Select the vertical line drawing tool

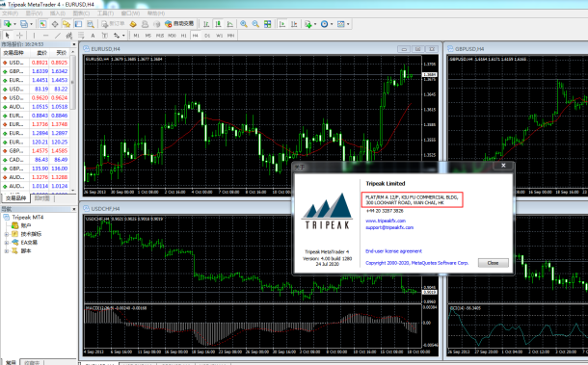pyautogui.click(x=34, y=36)
